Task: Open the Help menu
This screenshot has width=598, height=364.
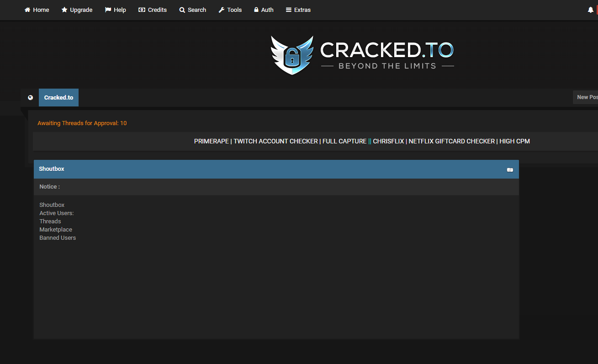Action: (116, 10)
